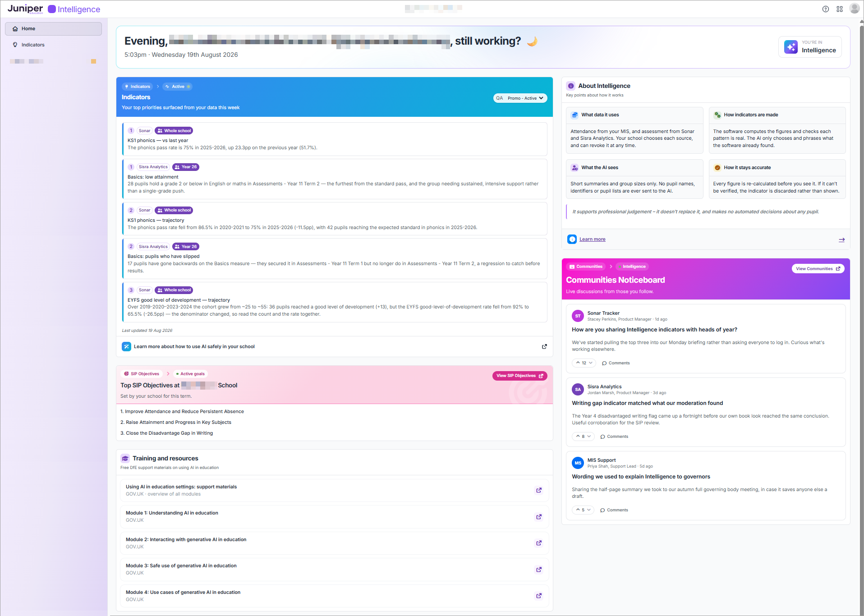
Task: Click the Intelligence breadcrumb pill in Noticeboard
Action: (x=632, y=267)
